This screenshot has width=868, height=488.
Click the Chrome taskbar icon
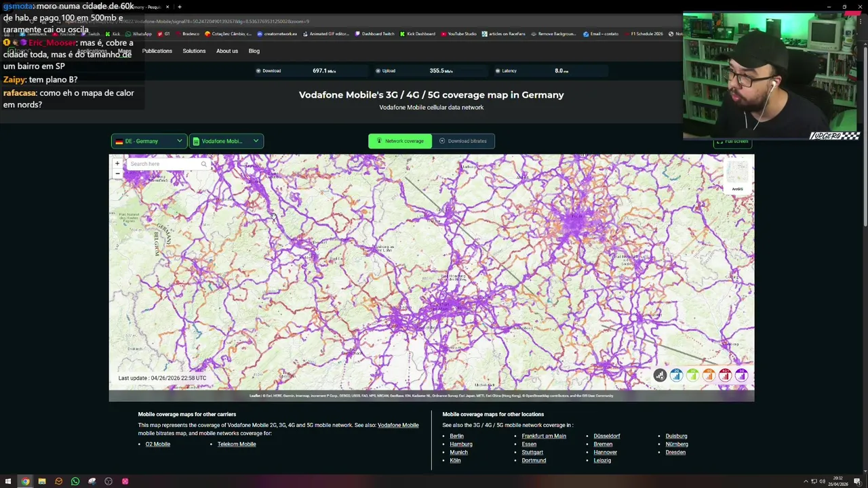pyautogui.click(x=25, y=481)
